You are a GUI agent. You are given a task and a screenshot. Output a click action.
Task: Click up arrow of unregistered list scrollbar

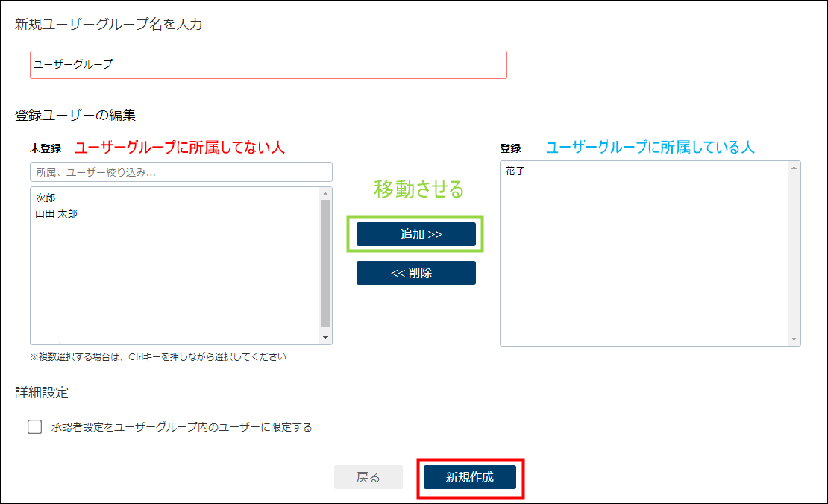[325, 194]
